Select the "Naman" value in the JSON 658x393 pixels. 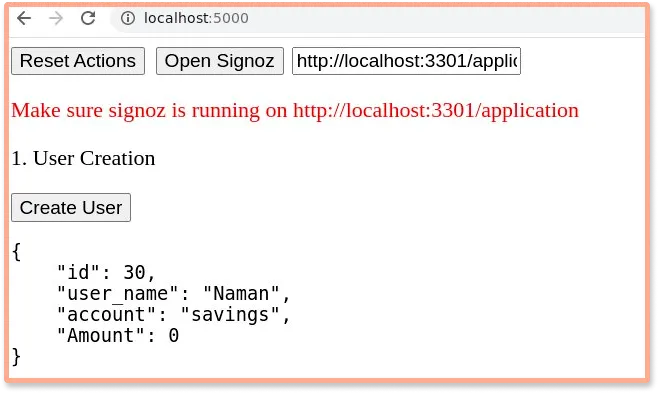tap(241, 293)
